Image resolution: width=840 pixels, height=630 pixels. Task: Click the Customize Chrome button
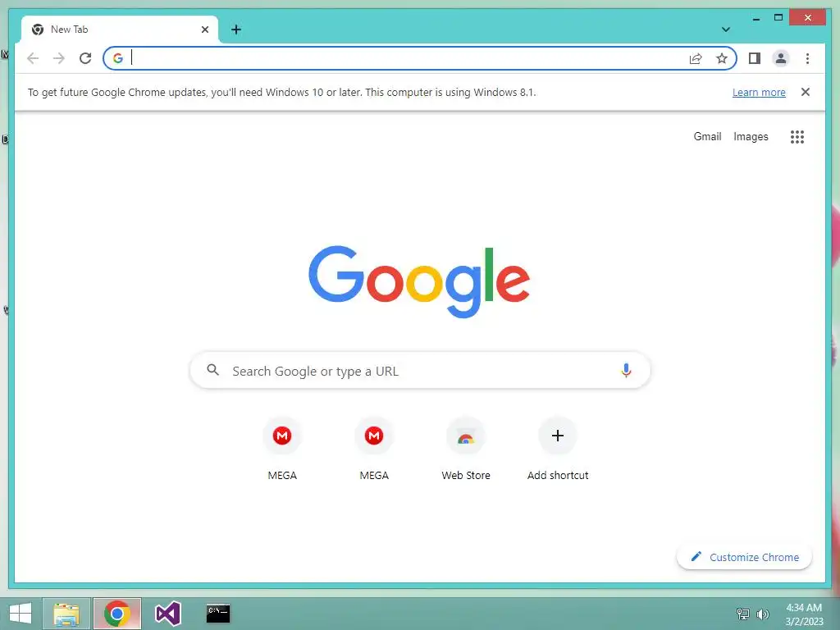pyautogui.click(x=744, y=557)
